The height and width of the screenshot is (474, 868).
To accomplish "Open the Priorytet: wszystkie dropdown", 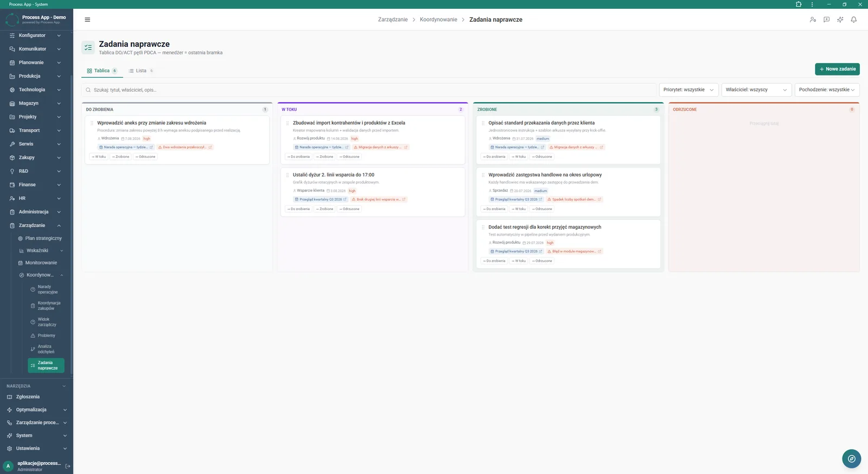I will (688, 90).
